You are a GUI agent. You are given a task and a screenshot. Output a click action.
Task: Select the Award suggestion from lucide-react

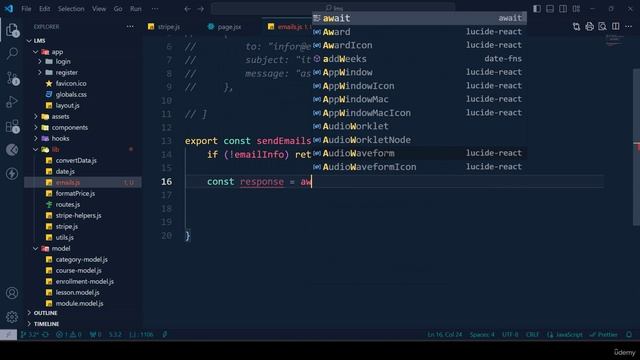[x=419, y=31]
